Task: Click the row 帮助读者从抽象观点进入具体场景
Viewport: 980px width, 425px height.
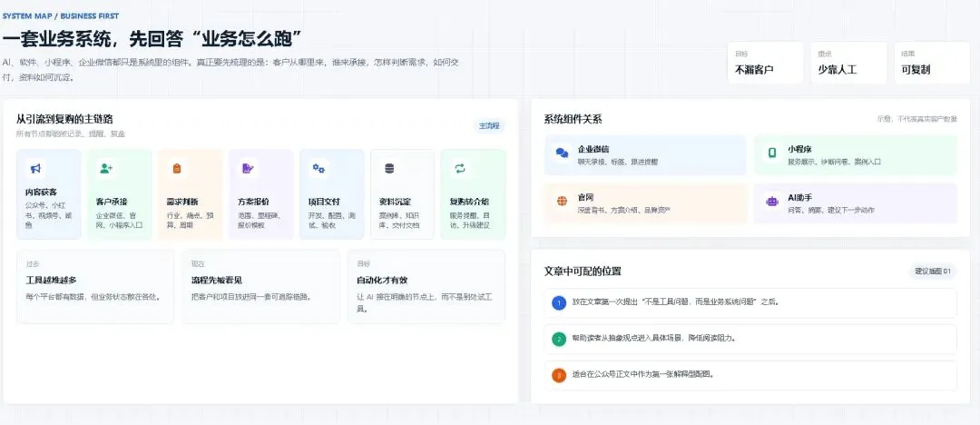Action: pos(750,340)
